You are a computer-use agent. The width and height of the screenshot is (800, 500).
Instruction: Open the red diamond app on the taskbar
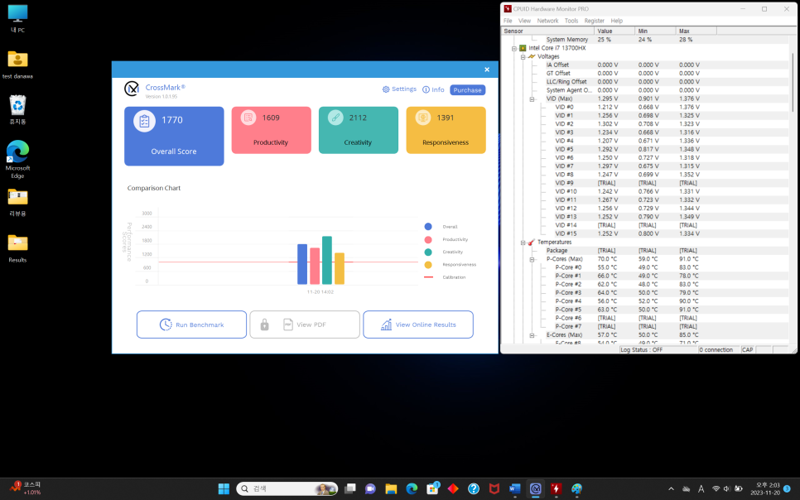click(x=453, y=489)
